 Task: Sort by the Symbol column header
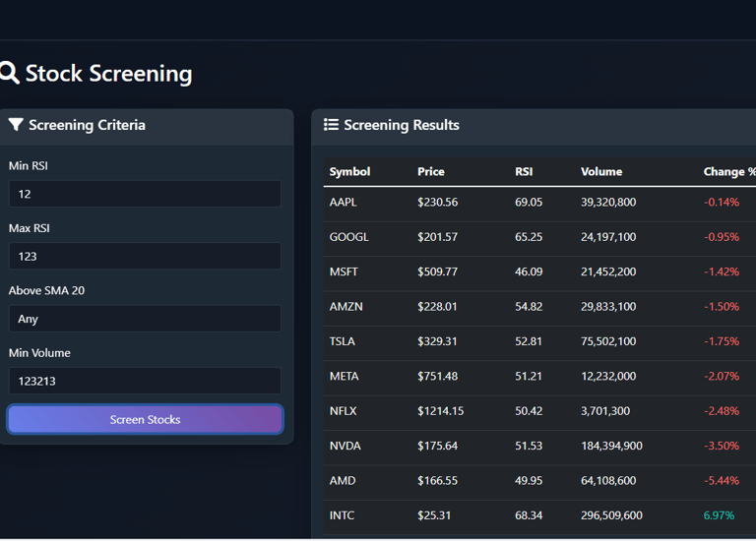pos(349,171)
